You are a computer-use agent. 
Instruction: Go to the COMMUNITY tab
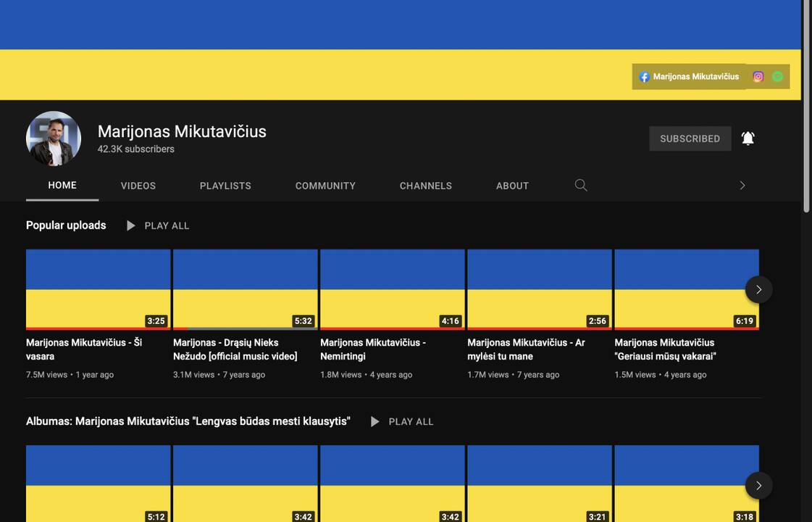coord(325,186)
